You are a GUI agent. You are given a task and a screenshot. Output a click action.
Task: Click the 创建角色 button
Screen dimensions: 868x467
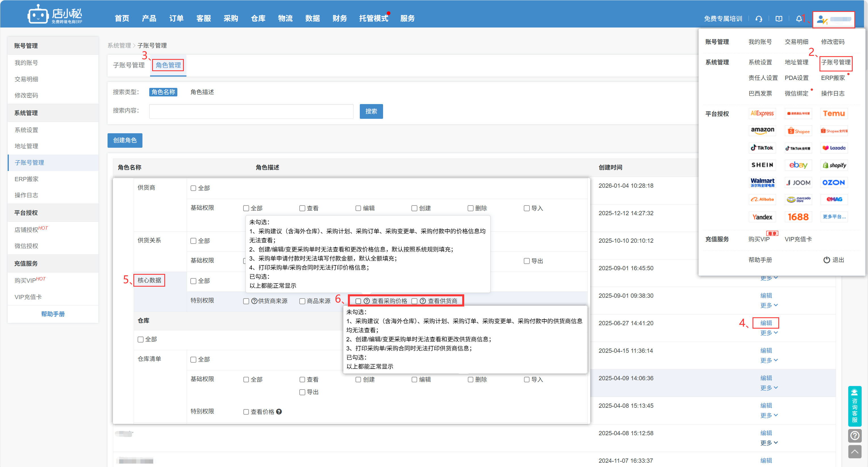[125, 140]
